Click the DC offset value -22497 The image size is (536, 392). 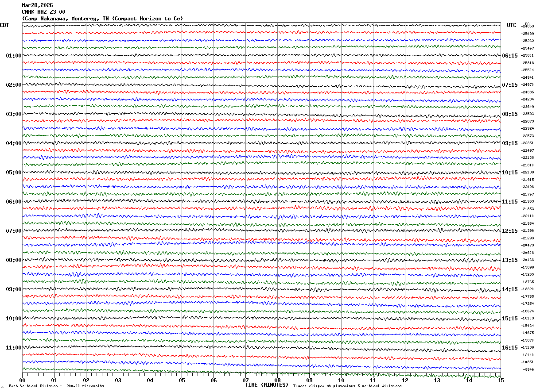click(x=527, y=150)
